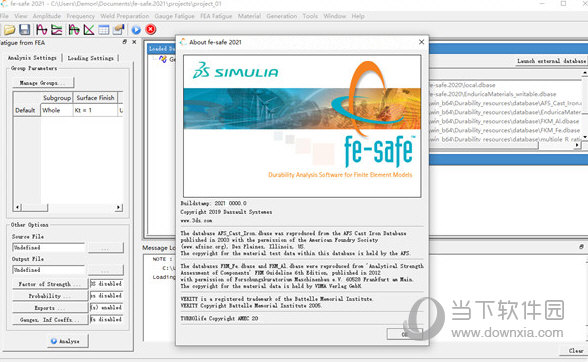Click the overlaid waveform plot toolbar icon
The height and width of the screenshot is (362, 588).
[x=74, y=30]
